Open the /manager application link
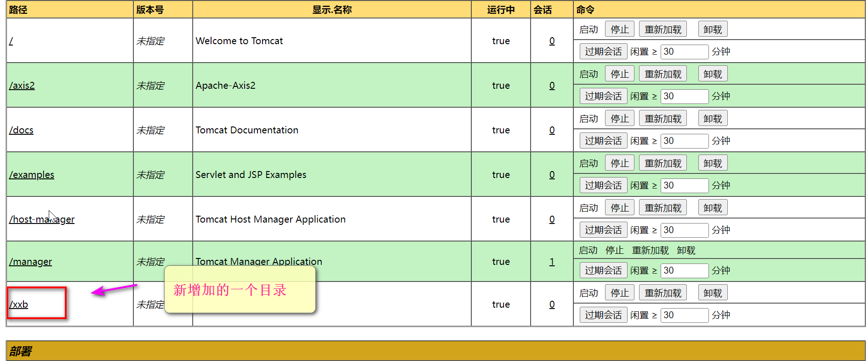 [30, 262]
